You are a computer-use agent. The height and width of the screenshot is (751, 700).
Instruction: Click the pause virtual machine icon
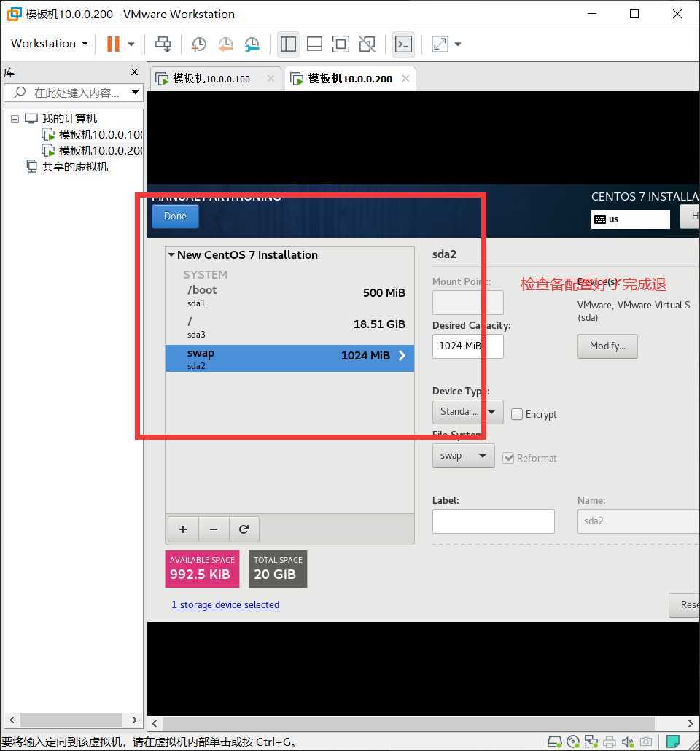coord(113,44)
